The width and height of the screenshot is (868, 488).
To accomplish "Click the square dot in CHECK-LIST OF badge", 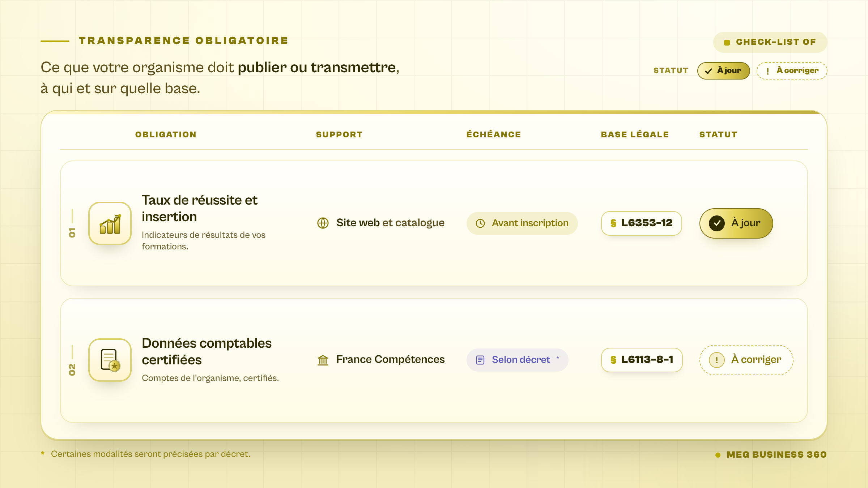I will coord(727,42).
